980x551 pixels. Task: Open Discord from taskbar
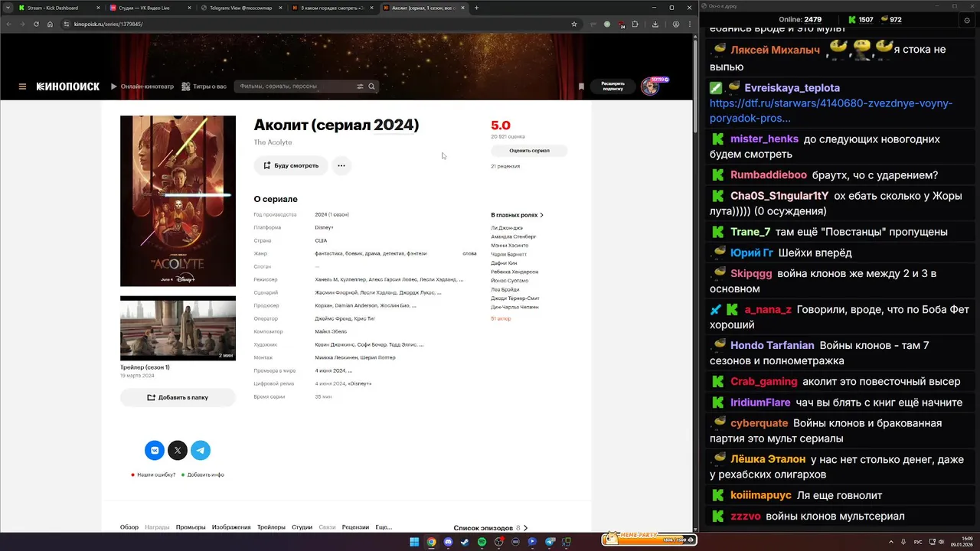click(x=448, y=542)
